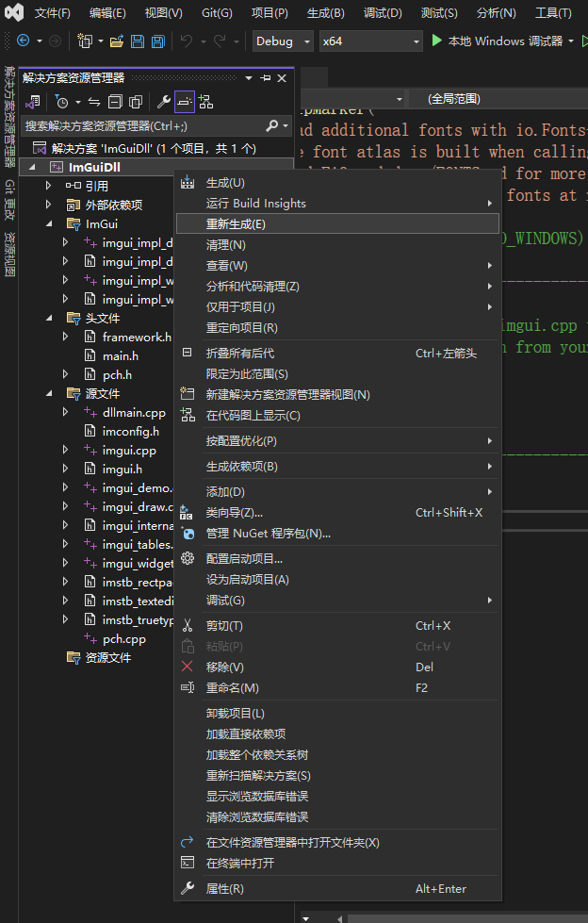The width and height of the screenshot is (588, 923).
Task: Click the save file icon
Action: point(138,41)
